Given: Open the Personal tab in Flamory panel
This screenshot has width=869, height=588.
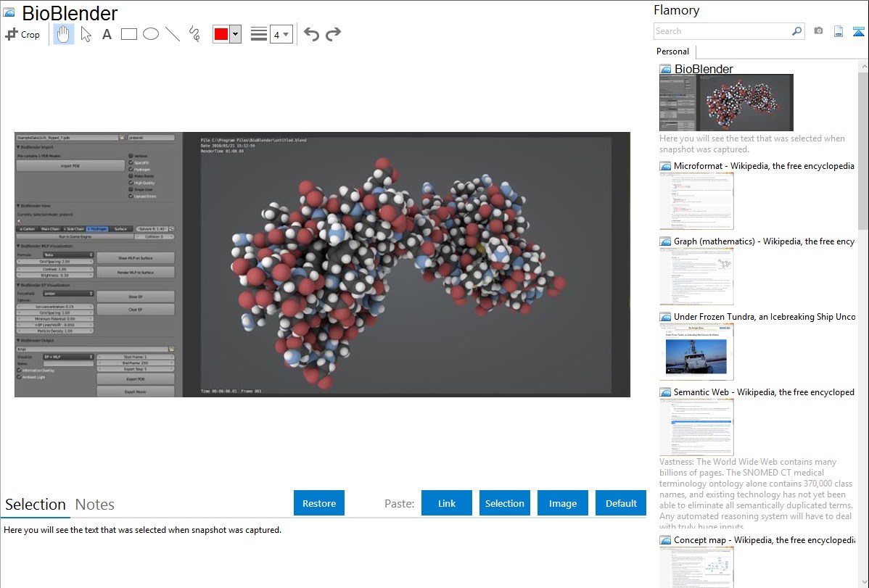Looking at the screenshot, I should click(x=672, y=51).
